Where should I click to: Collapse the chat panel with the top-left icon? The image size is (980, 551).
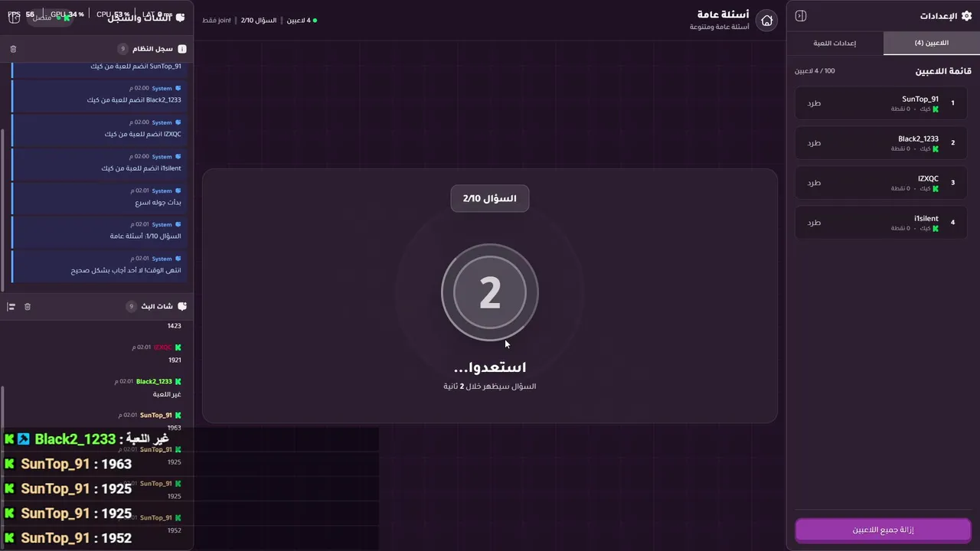coord(14,18)
